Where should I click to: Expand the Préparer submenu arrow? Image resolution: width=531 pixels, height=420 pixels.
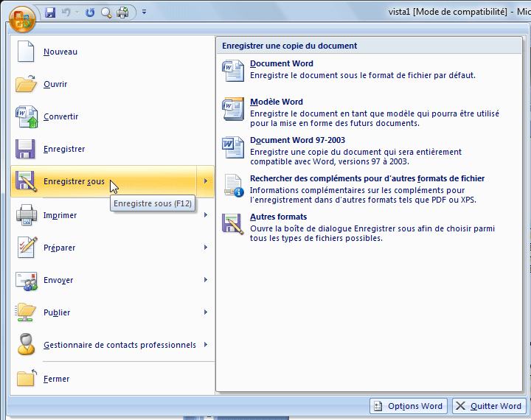(206, 248)
